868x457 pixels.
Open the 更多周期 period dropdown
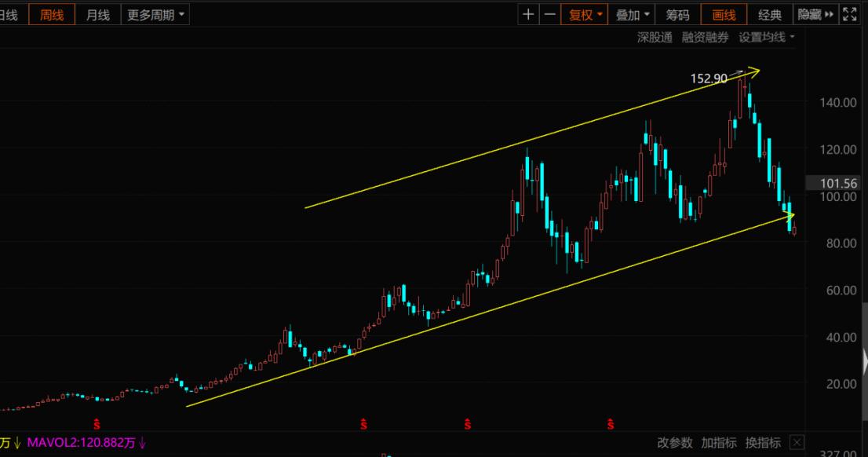[155, 15]
